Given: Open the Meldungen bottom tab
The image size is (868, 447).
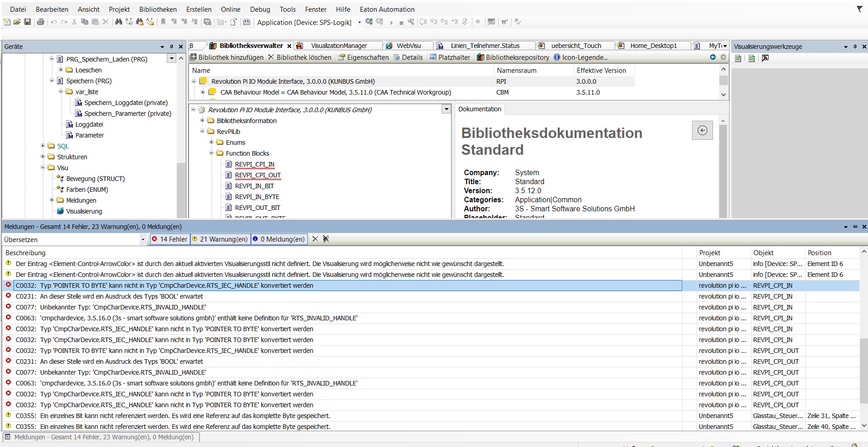Looking at the screenshot, I should coord(101,437).
